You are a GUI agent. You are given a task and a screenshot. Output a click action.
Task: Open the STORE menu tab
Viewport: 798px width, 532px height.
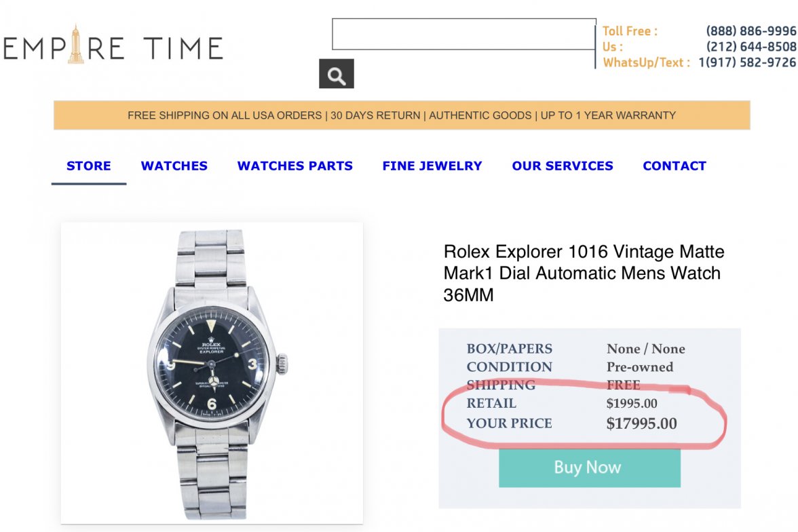tap(89, 166)
